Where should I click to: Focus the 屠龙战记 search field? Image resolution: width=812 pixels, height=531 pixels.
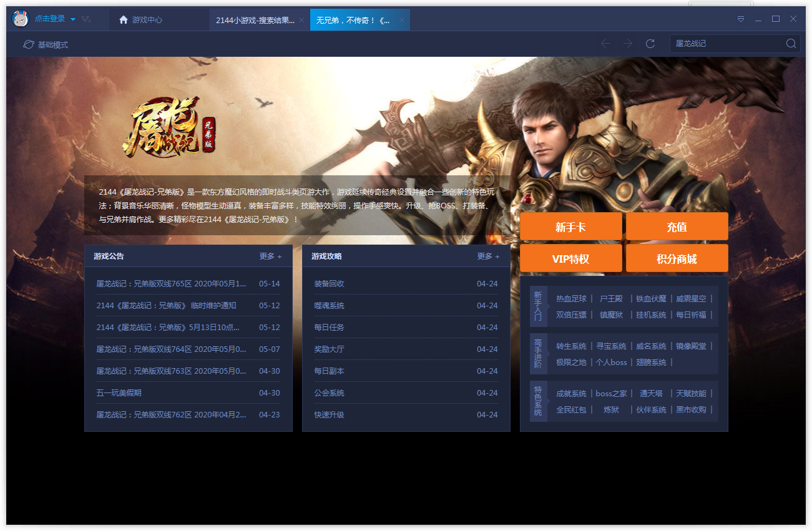[726, 44]
